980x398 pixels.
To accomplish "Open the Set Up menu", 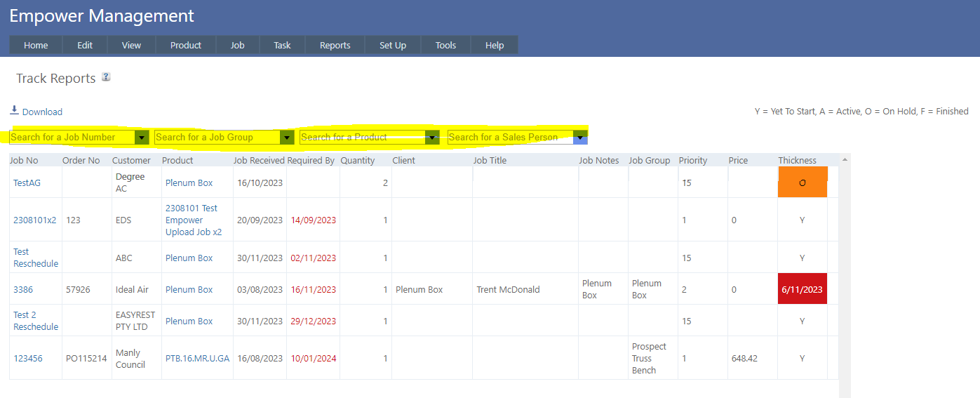I will tap(392, 45).
